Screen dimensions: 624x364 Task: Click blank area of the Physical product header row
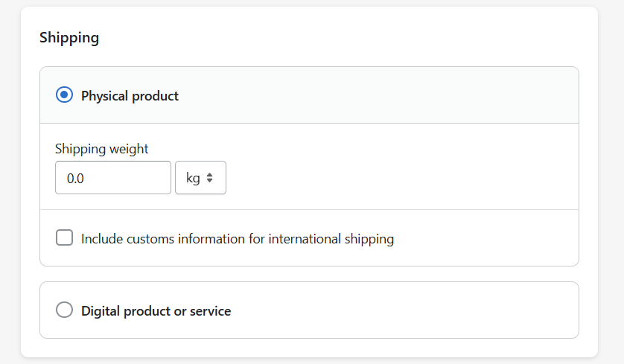pos(378,95)
